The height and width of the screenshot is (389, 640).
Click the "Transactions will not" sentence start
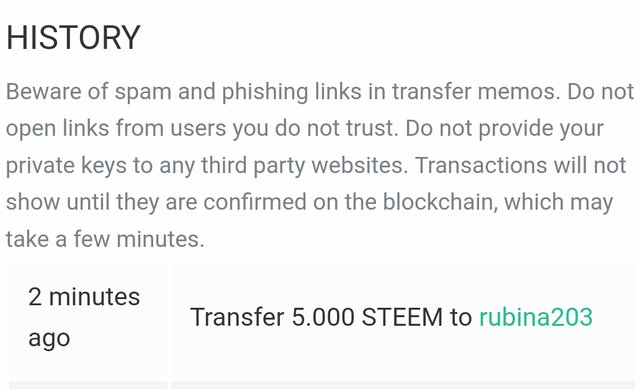520,165
